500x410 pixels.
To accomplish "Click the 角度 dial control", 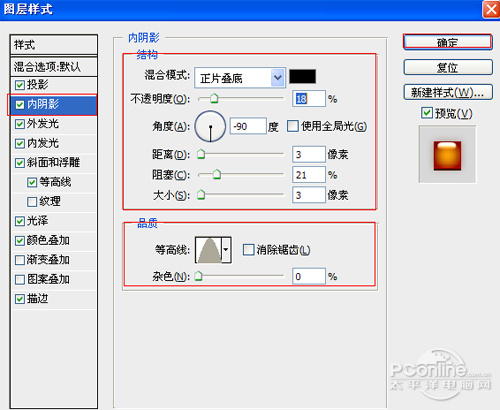I will click(x=210, y=127).
